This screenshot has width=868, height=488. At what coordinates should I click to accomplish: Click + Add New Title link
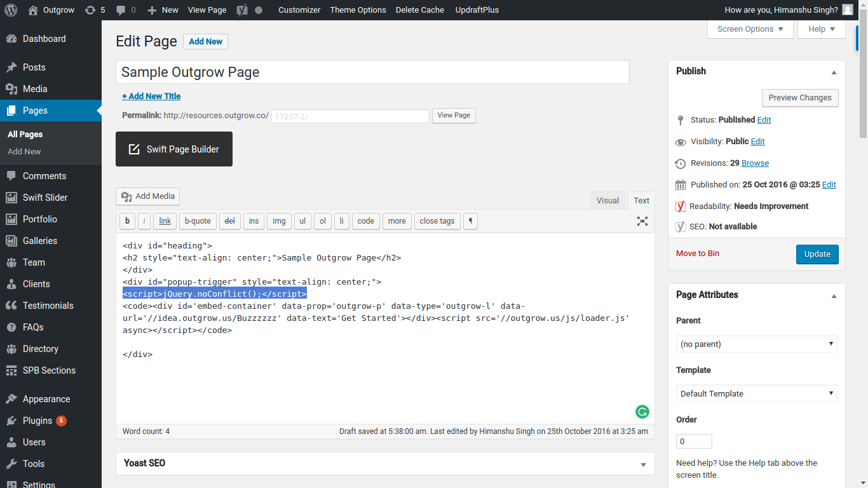coord(151,96)
